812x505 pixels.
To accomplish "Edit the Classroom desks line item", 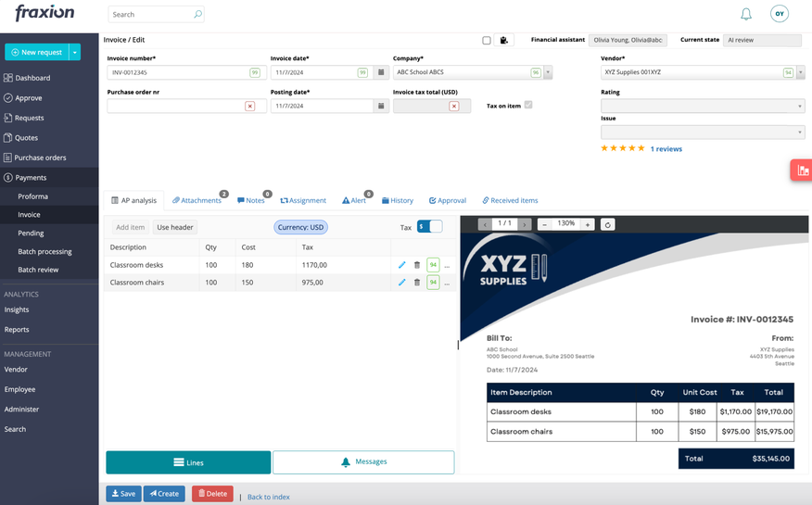I will [401, 265].
